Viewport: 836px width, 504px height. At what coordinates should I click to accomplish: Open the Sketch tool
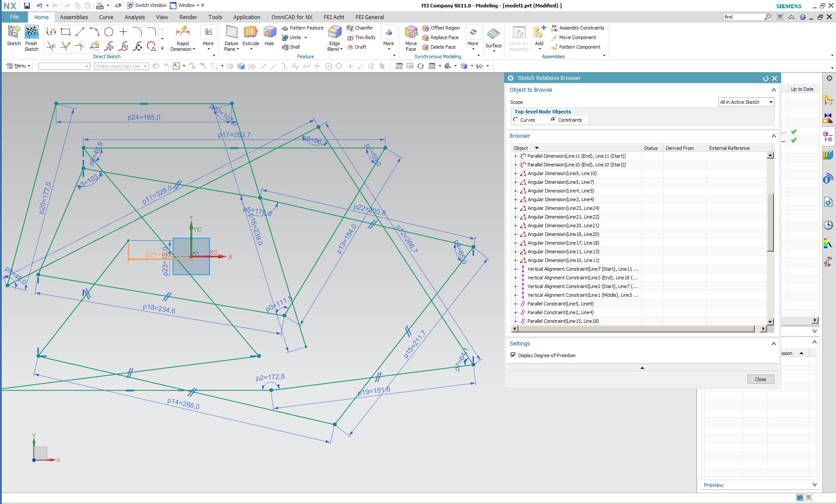click(14, 36)
